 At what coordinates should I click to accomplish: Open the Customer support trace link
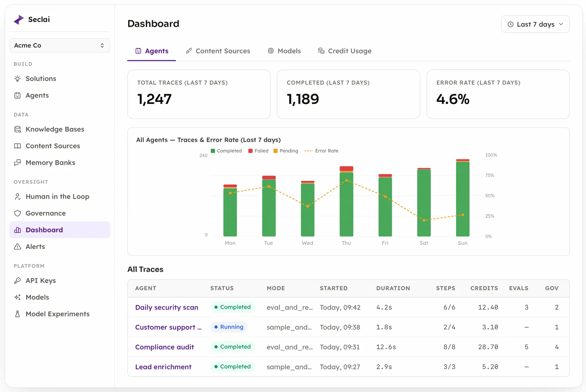click(168, 327)
